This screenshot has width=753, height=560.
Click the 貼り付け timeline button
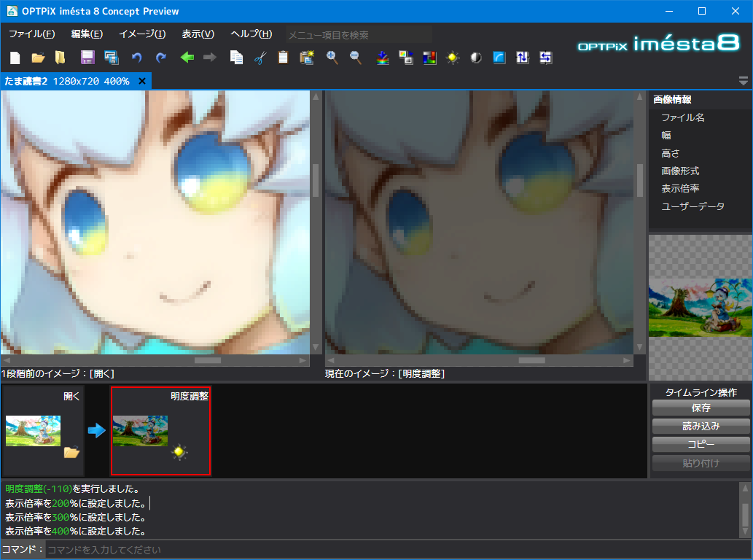click(701, 464)
